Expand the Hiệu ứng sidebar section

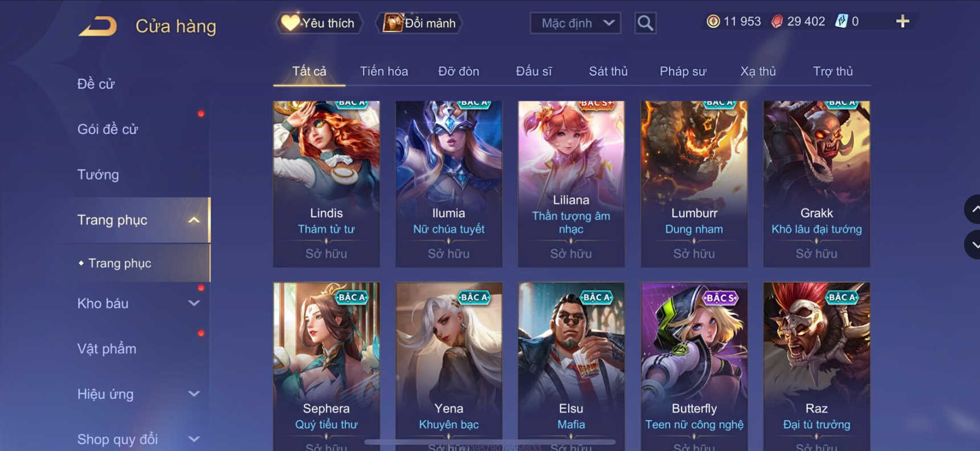[x=194, y=394]
